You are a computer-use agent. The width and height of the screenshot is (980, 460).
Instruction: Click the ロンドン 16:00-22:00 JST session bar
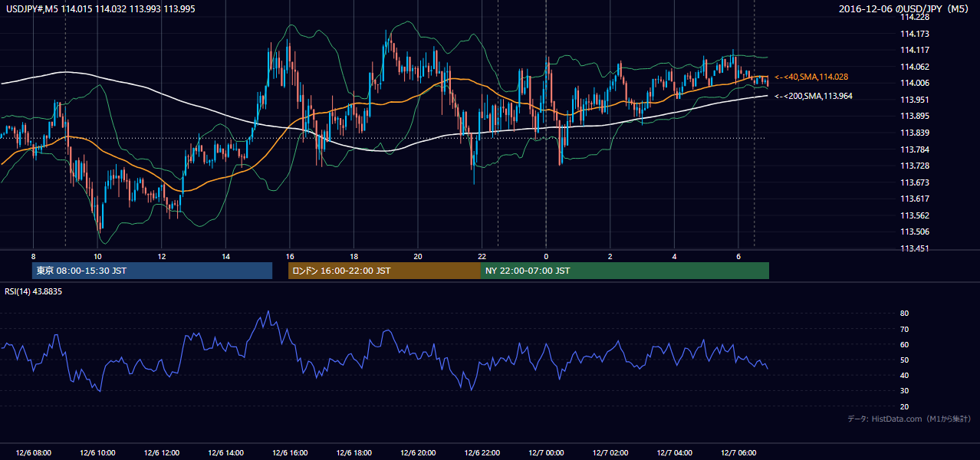click(384, 271)
